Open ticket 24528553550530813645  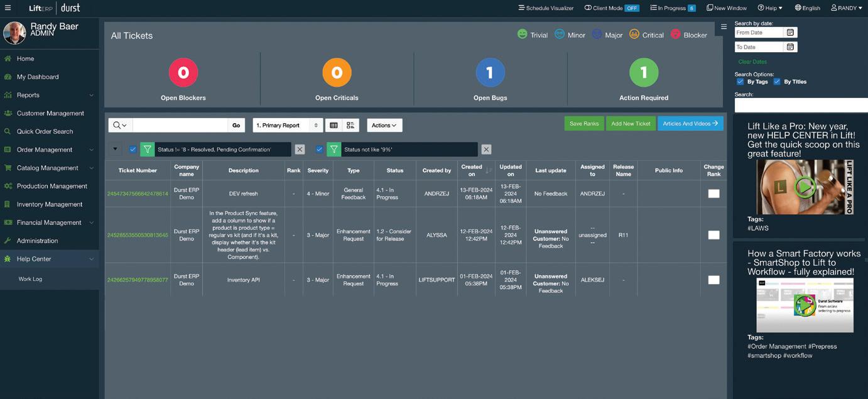click(138, 235)
